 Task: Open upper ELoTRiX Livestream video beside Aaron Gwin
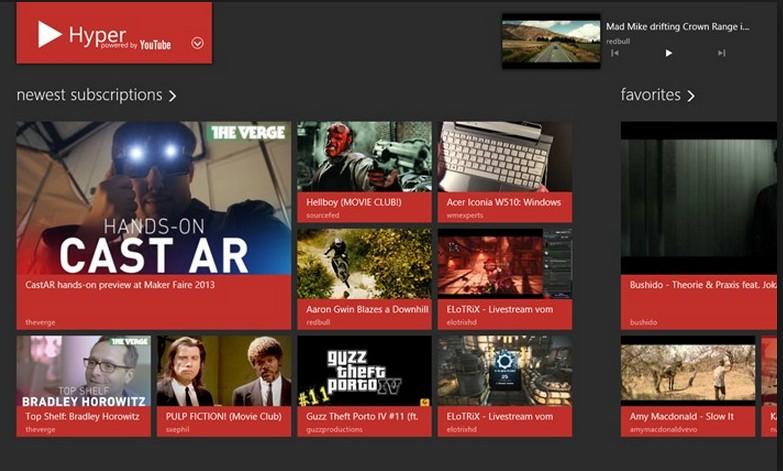point(505,279)
